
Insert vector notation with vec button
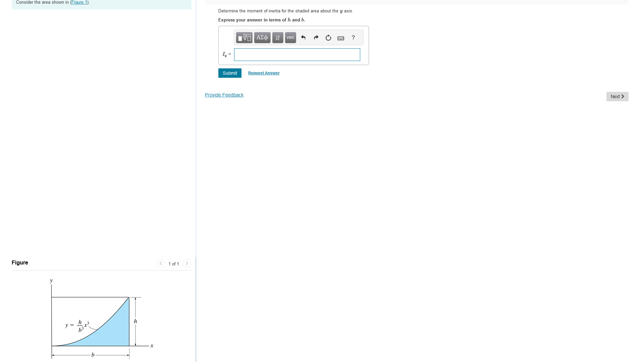290,38
